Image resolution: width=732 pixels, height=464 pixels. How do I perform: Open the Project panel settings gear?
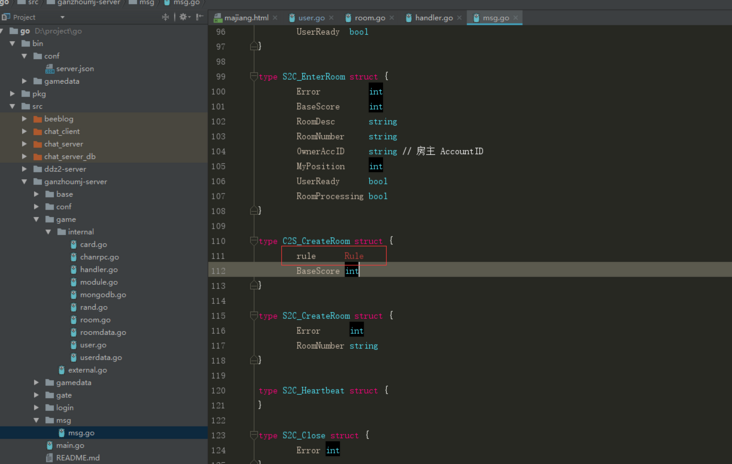(x=183, y=17)
